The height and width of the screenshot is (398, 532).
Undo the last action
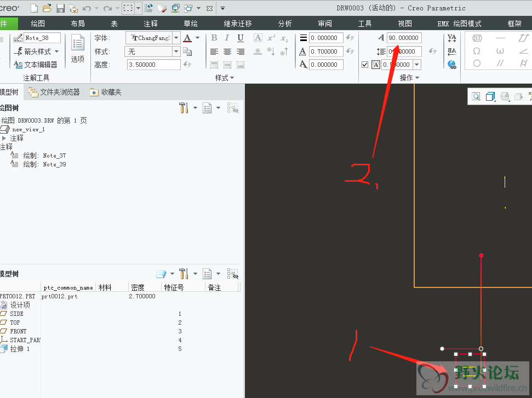tap(87, 8)
